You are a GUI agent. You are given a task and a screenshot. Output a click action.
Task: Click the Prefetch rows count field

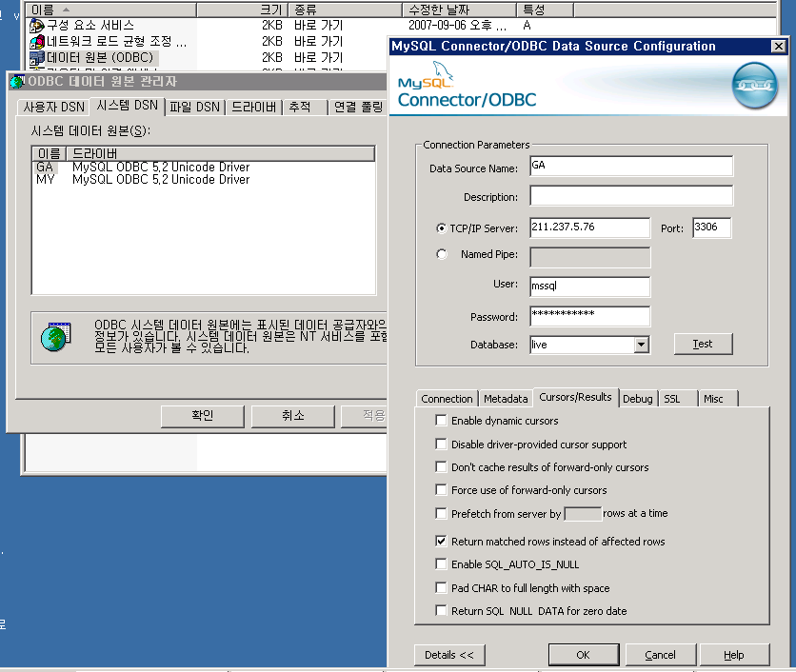pos(583,514)
